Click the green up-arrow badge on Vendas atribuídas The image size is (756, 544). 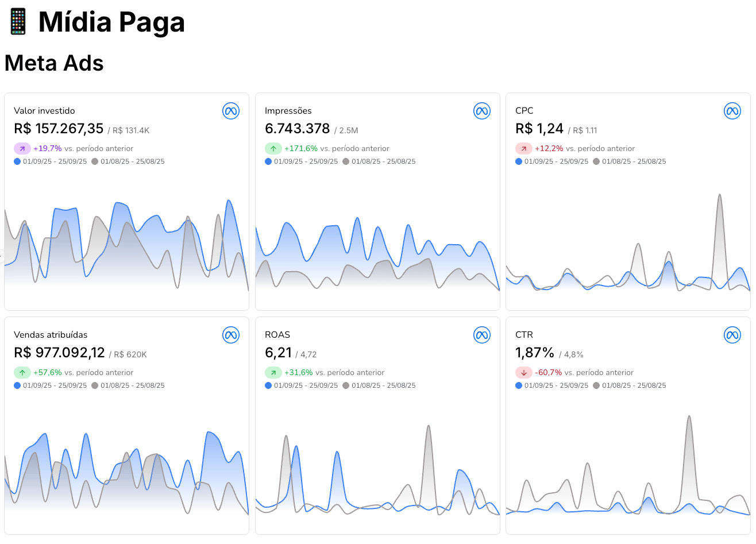tap(22, 372)
